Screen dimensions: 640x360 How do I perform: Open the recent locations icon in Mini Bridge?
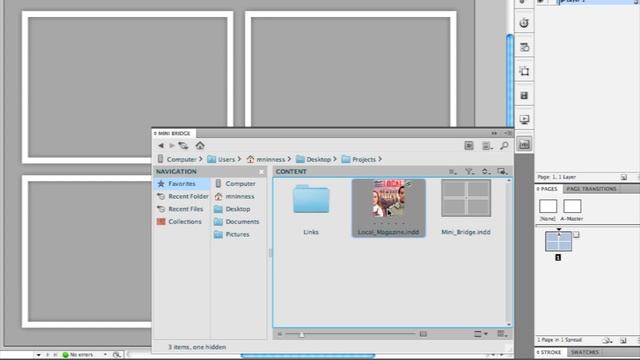[183, 145]
